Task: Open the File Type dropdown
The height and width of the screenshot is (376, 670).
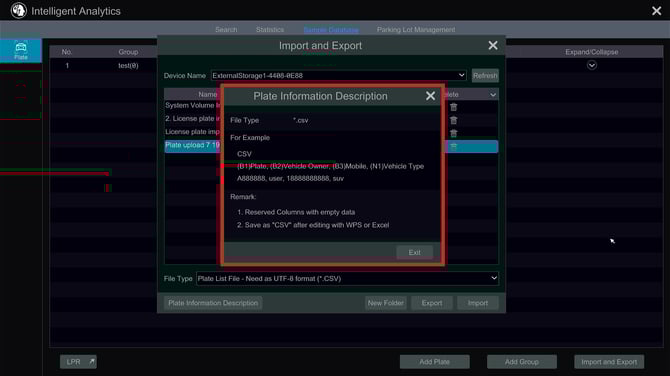Action: pyautogui.click(x=347, y=279)
